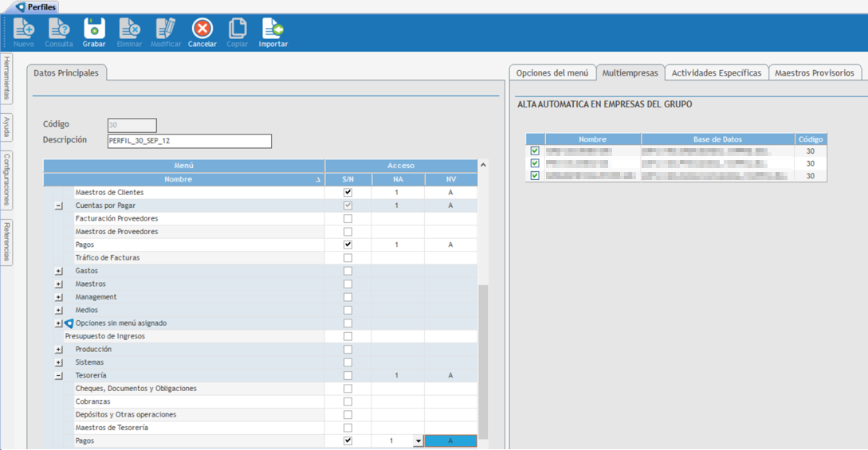Enable Gastos access checkbox
This screenshot has height=450, width=868.
[x=348, y=271]
